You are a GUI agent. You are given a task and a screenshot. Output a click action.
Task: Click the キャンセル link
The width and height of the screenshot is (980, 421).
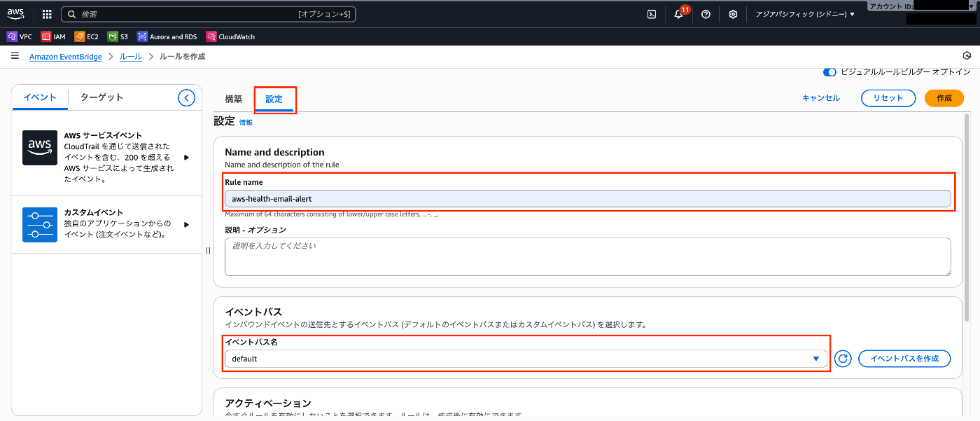[x=821, y=98]
